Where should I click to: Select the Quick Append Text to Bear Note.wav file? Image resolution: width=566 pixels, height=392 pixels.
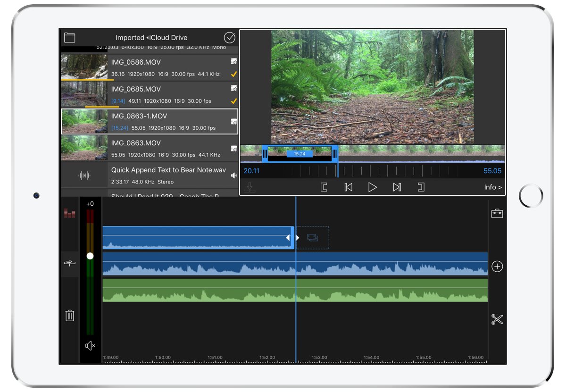(x=150, y=175)
